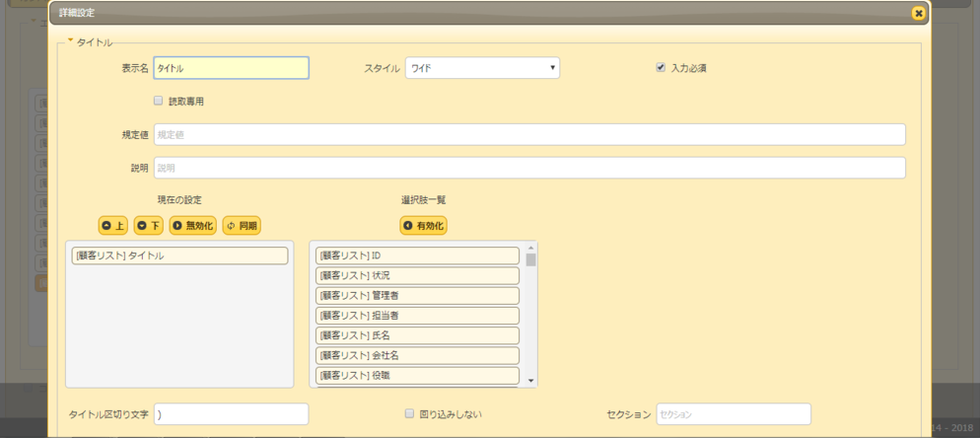Select [顧客リスト] 担当者 option
The height and width of the screenshot is (438, 980).
click(x=418, y=316)
